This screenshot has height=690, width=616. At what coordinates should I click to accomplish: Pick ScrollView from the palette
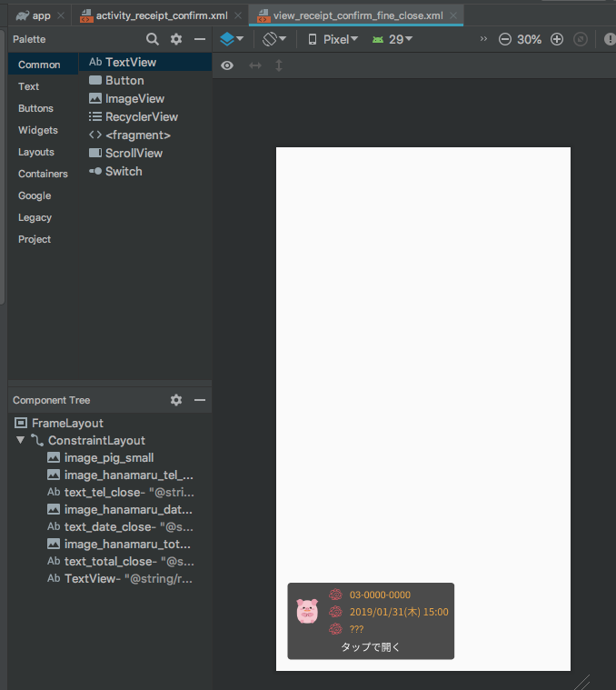145,153
